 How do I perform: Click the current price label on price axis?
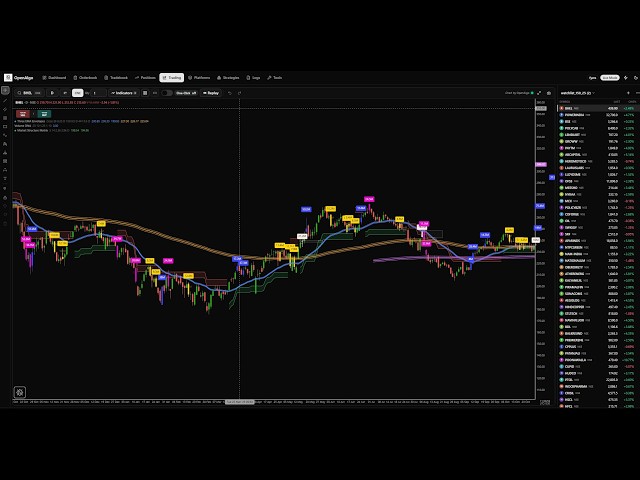(541, 108)
